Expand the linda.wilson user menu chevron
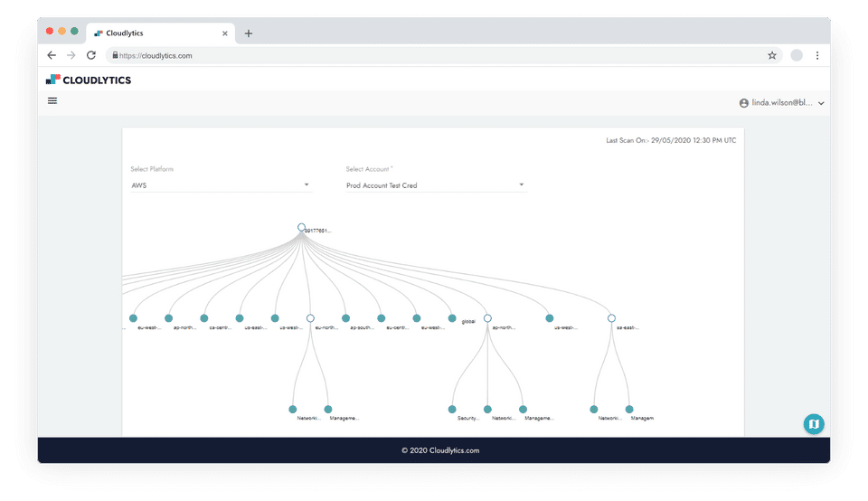 (x=822, y=103)
